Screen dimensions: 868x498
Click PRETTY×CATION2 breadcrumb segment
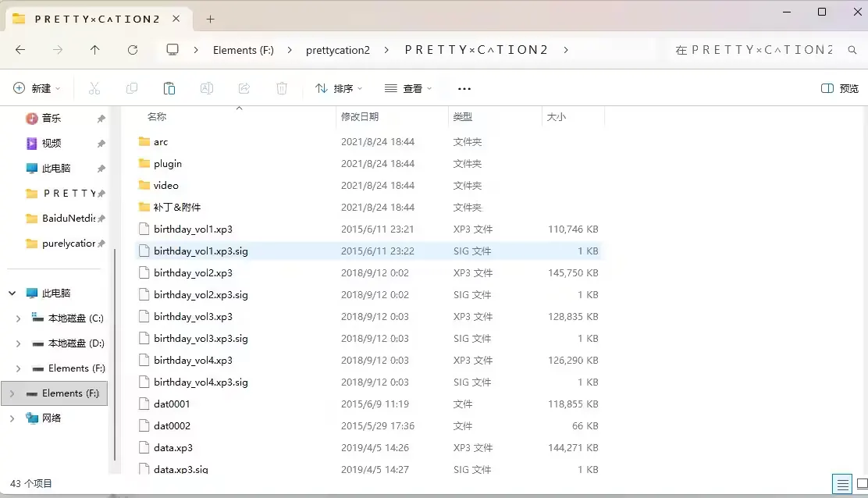[476, 50]
